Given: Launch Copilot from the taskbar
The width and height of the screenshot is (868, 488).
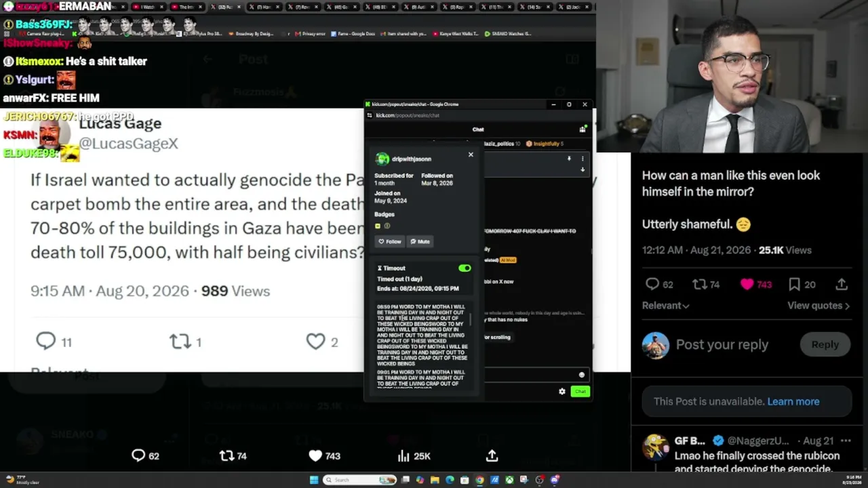Looking at the screenshot, I should [x=420, y=480].
